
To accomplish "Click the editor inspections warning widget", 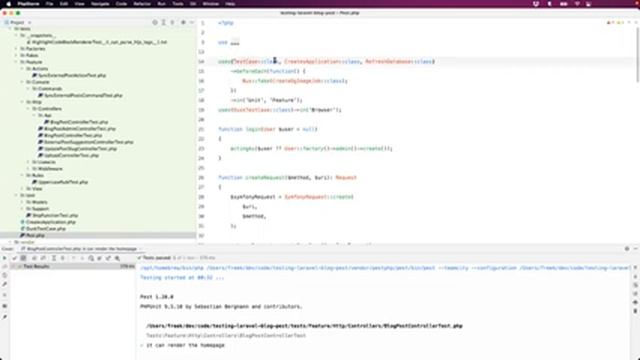I will pyautogui.click(x=616, y=23).
